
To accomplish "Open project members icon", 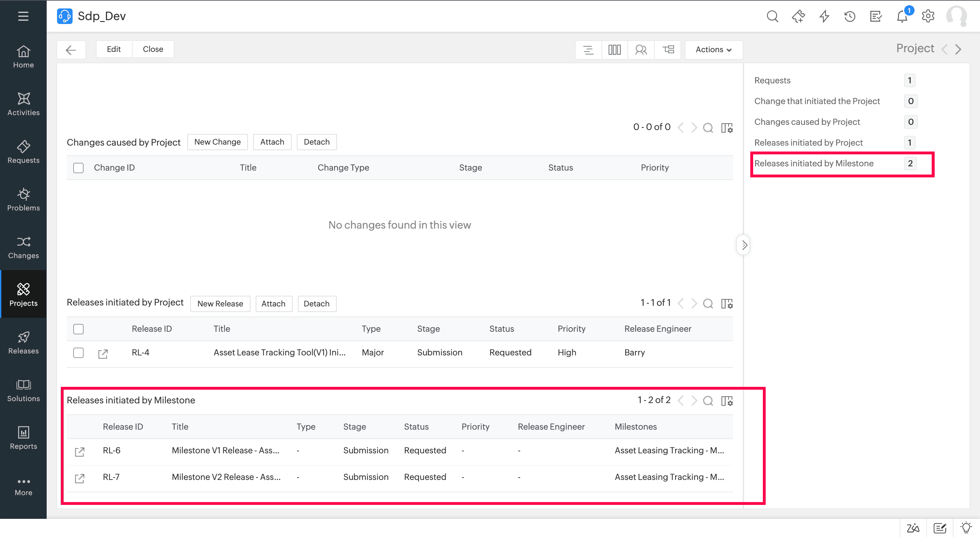I will pyautogui.click(x=641, y=50).
